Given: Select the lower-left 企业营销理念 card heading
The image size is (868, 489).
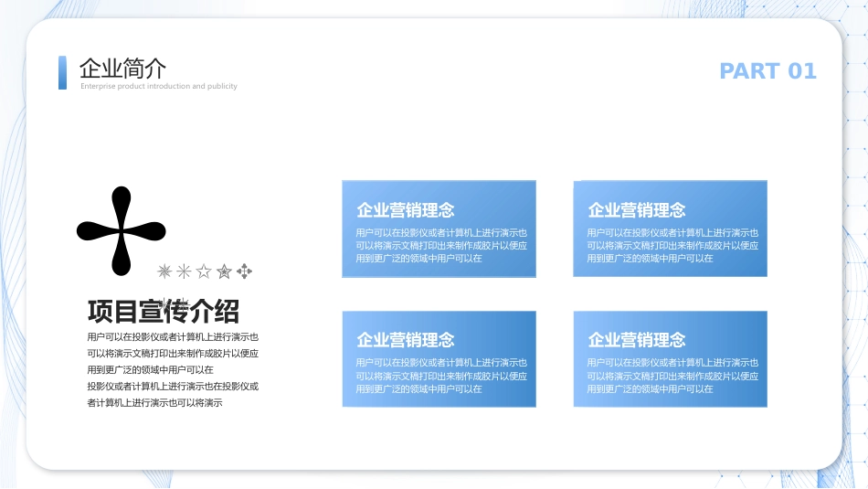Looking at the screenshot, I should [x=405, y=340].
